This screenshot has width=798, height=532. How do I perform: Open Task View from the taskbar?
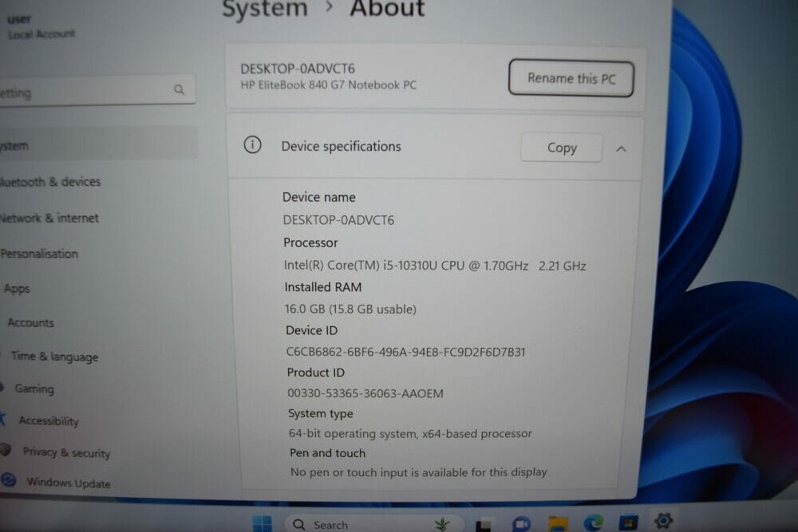coord(483,524)
